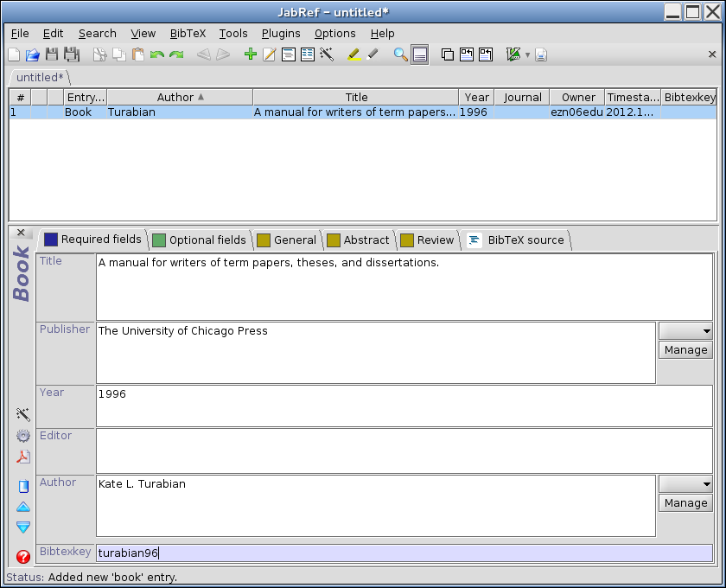Close the entry editor with X button
Viewport: 726px width, 588px height.
[x=22, y=233]
